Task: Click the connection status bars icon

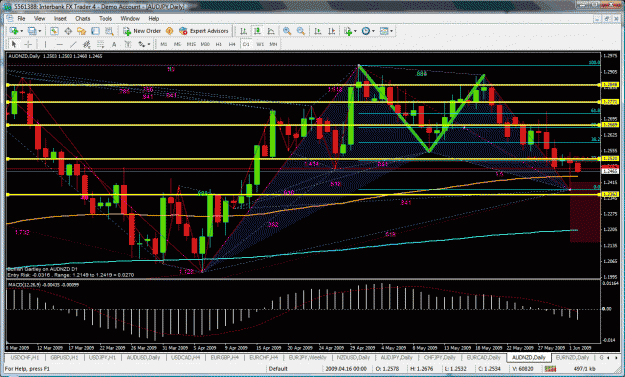Action: click(x=550, y=369)
